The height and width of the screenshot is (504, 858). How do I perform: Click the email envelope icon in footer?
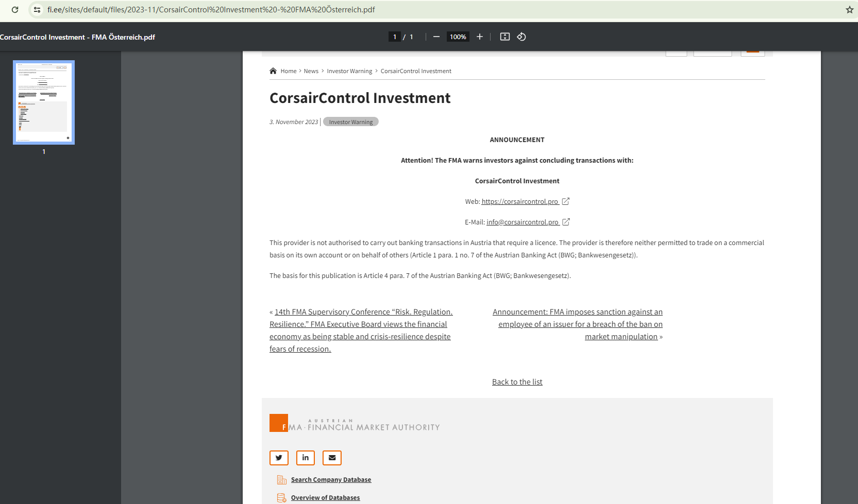tap(332, 458)
